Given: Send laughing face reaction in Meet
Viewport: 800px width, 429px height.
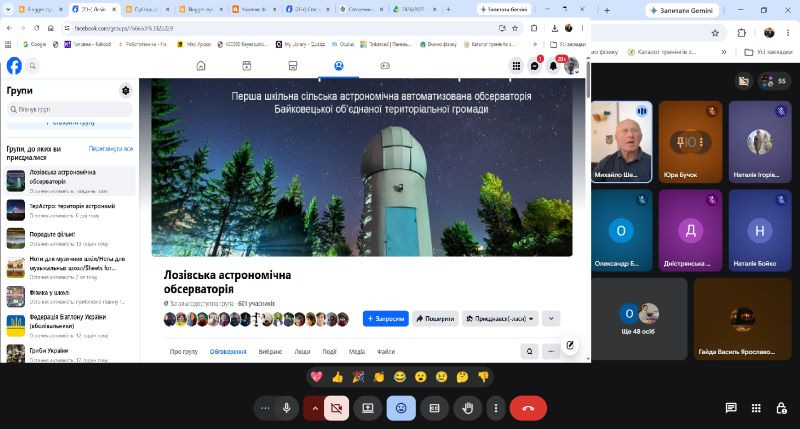Looking at the screenshot, I should (x=399, y=377).
